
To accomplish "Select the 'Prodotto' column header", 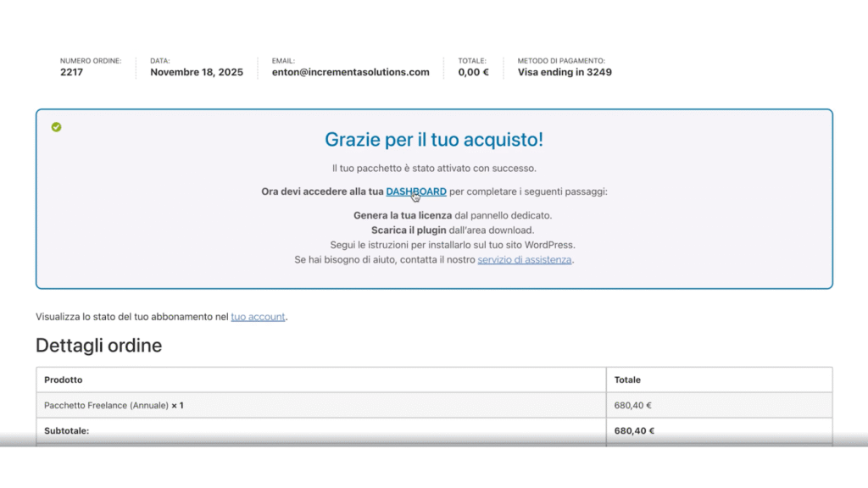I will point(64,380).
